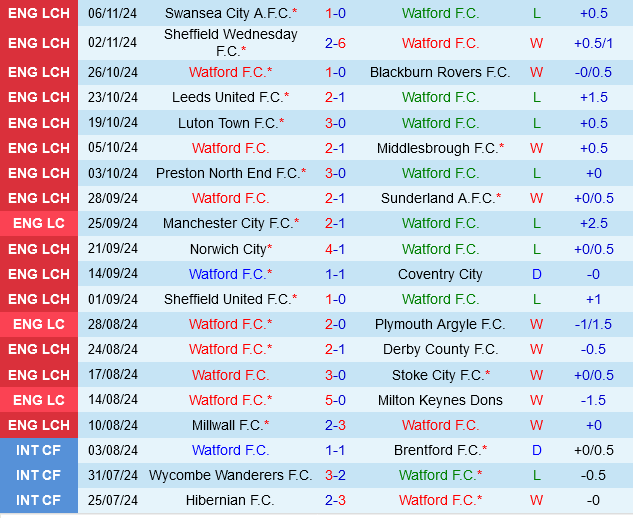Click the Derby County F.C. team name

pyautogui.click(x=440, y=349)
